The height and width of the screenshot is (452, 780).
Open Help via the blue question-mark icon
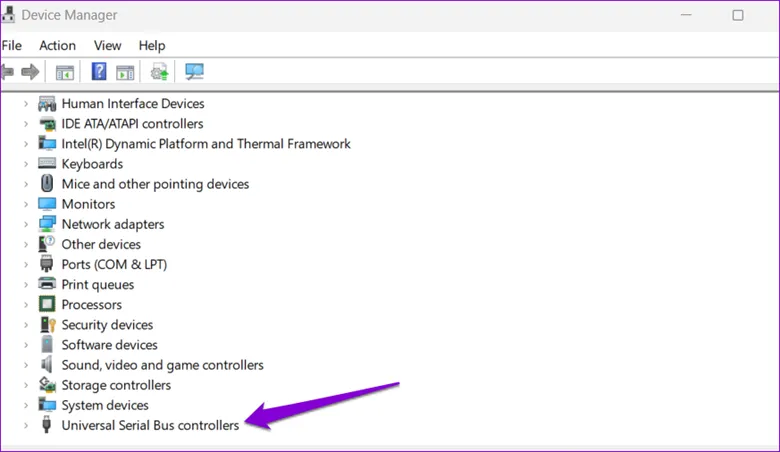pos(99,72)
